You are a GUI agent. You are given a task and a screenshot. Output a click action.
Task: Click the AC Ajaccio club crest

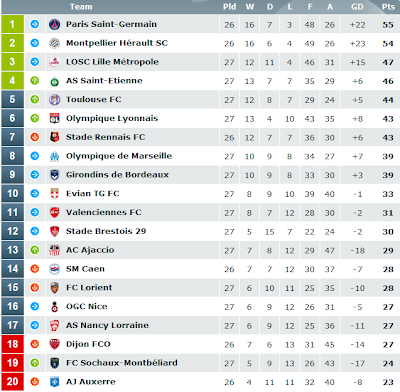coord(54,250)
